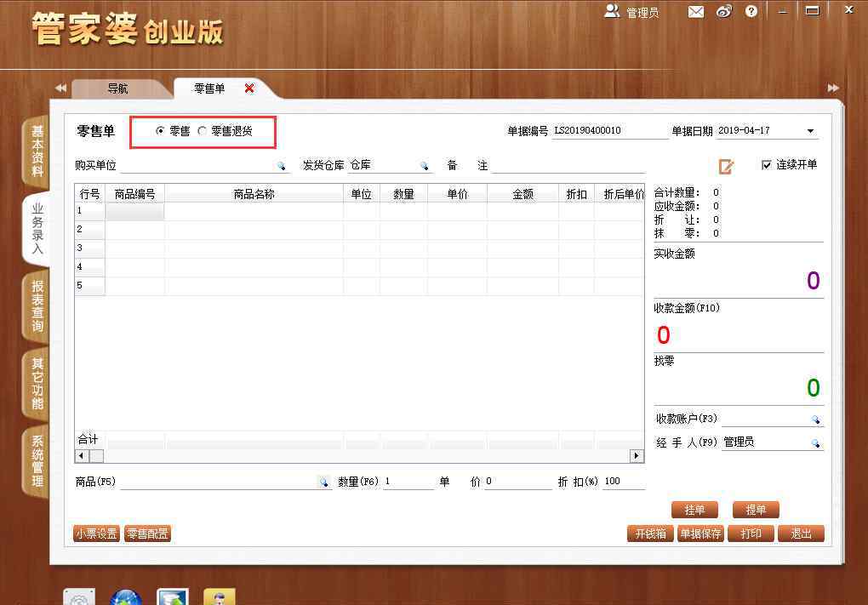Click the table scrollbar left arrow
Screen dimensions: 868x605
82,456
